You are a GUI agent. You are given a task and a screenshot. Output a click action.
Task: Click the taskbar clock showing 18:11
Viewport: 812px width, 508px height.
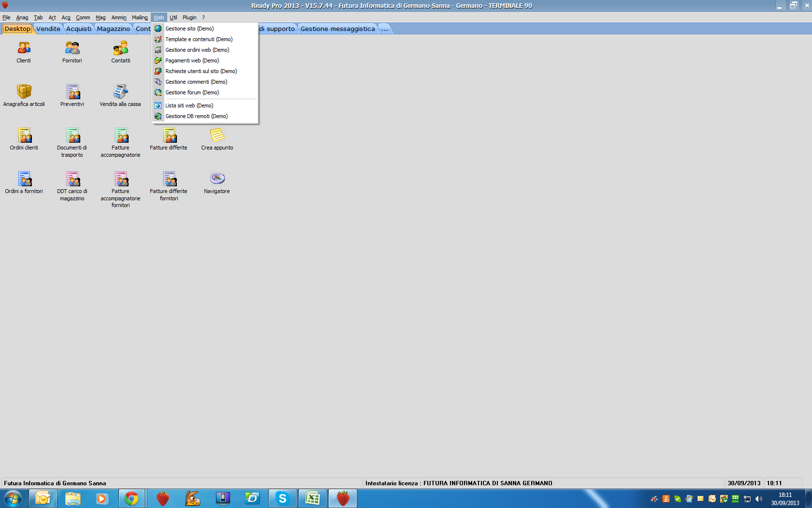(785, 499)
